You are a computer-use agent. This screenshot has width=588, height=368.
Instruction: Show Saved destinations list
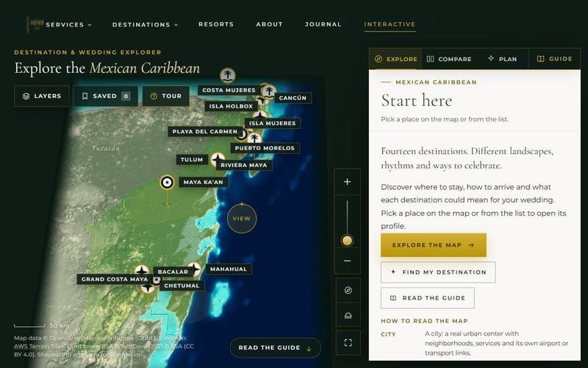pyautogui.click(x=105, y=96)
